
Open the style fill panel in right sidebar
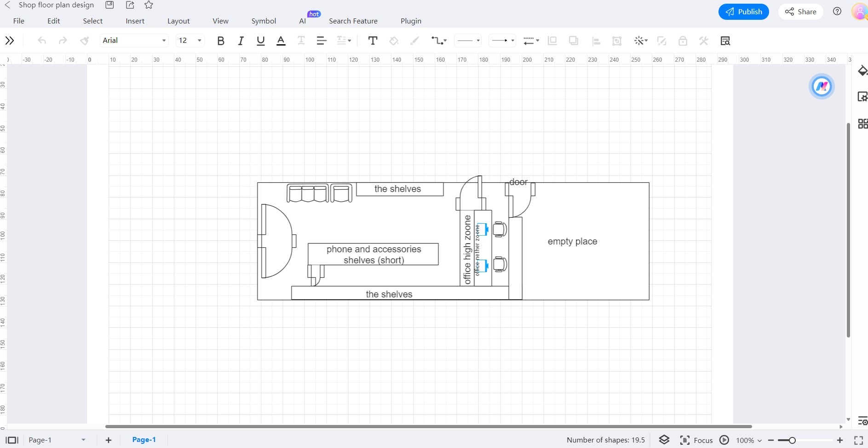(862, 71)
